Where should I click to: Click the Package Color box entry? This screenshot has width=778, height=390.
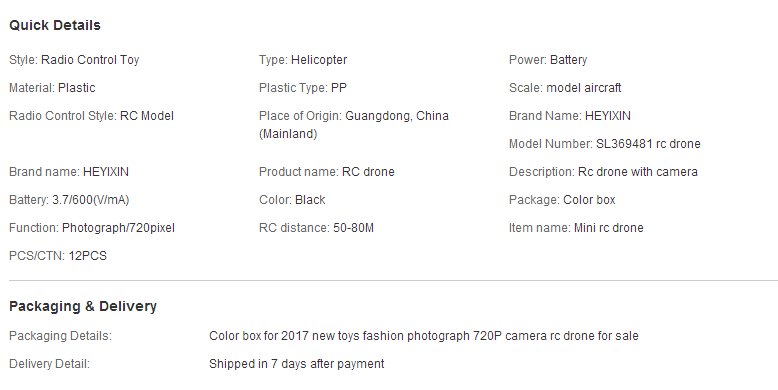click(562, 200)
